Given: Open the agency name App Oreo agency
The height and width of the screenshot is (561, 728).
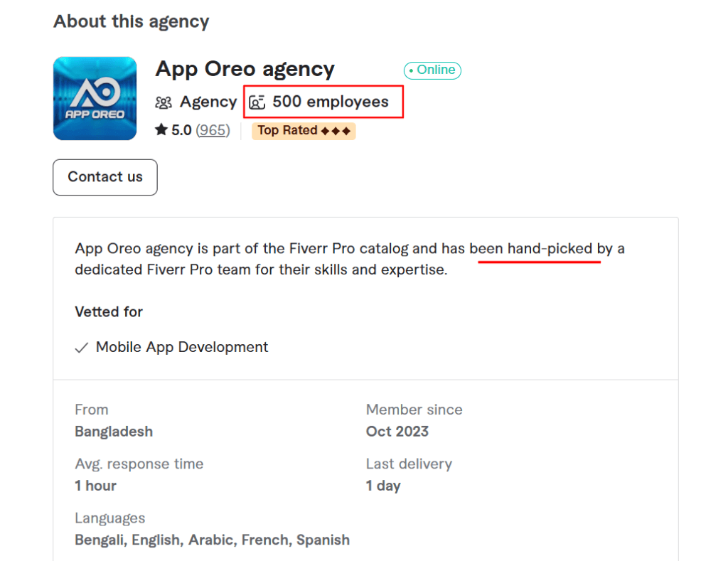Looking at the screenshot, I should pyautogui.click(x=245, y=69).
